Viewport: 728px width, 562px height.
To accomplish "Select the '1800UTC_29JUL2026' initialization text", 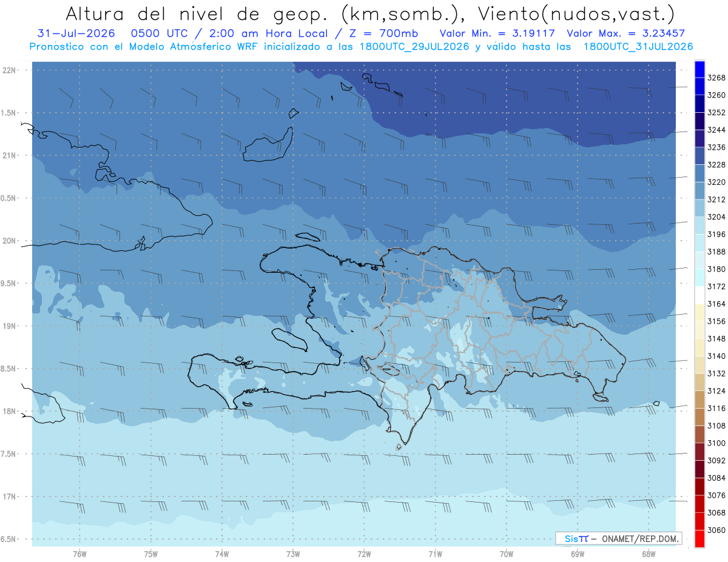I will [416, 47].
